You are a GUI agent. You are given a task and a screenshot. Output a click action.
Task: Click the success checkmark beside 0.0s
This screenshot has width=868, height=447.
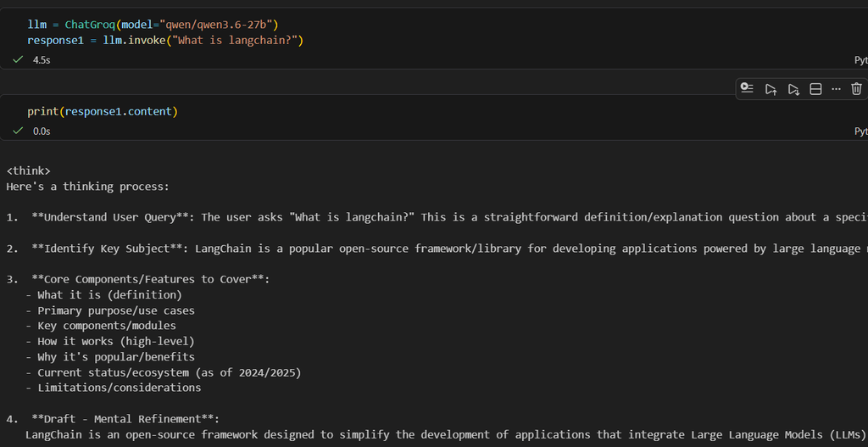pos(18,131)
